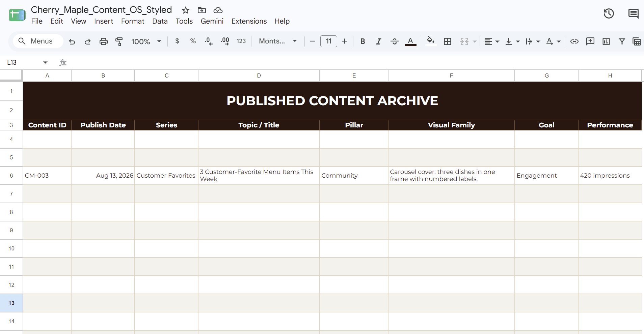Print the spreadsheet with the printer icon
Viewport: 644px width, 334px height.
pyautogui.click(x=104, y=41)
